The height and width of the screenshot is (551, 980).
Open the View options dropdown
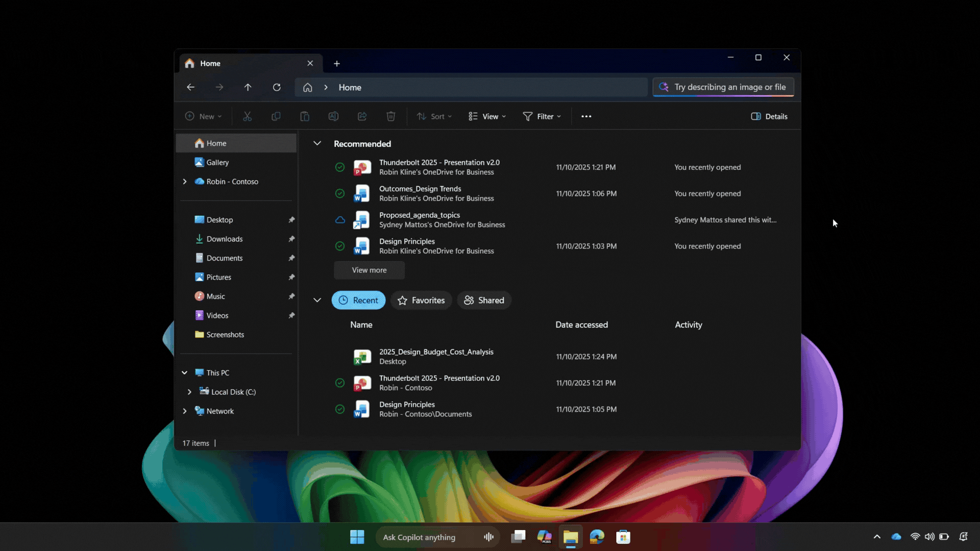click(x=487, y=116)
